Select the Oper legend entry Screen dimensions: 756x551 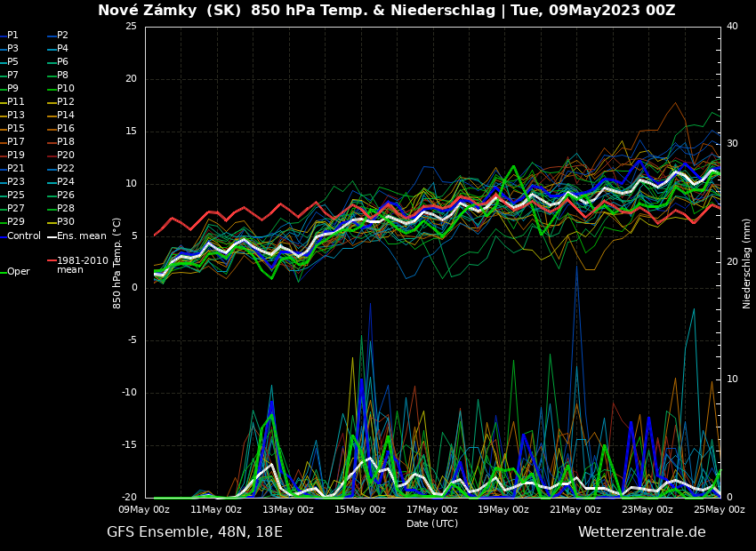(18, 272)
